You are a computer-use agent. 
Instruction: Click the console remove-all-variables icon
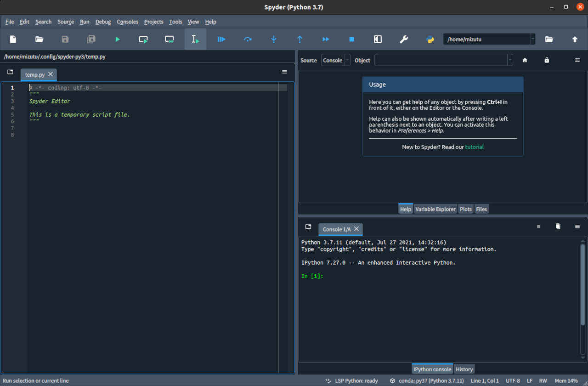tap(558, 227)
